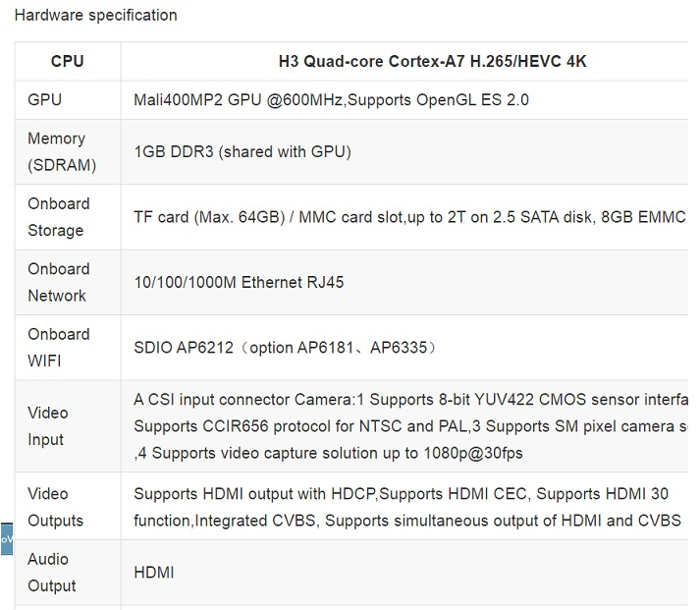
Task: Click the Mali400MP2 GPU specification text
Action: 331,99
